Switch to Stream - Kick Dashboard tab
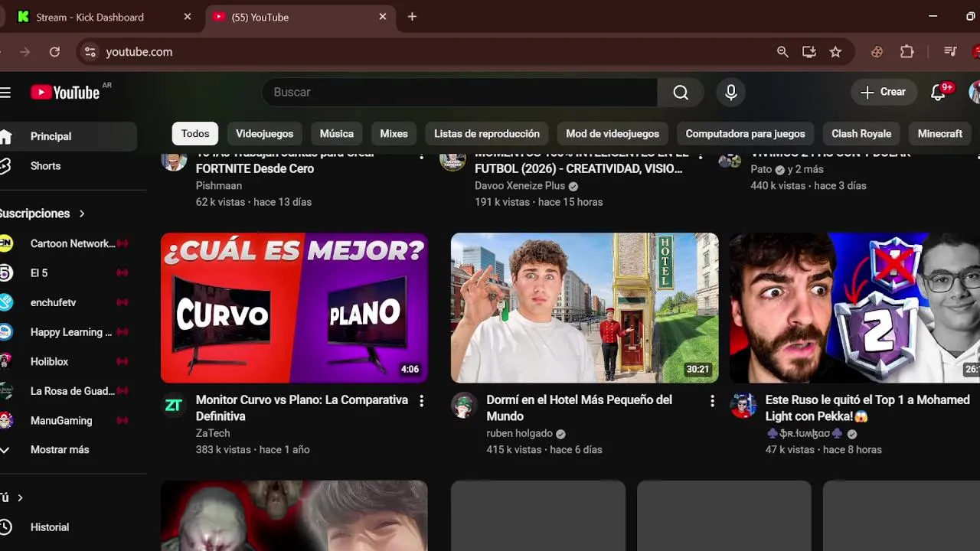 pyautogui.click(x=100, y=17)
